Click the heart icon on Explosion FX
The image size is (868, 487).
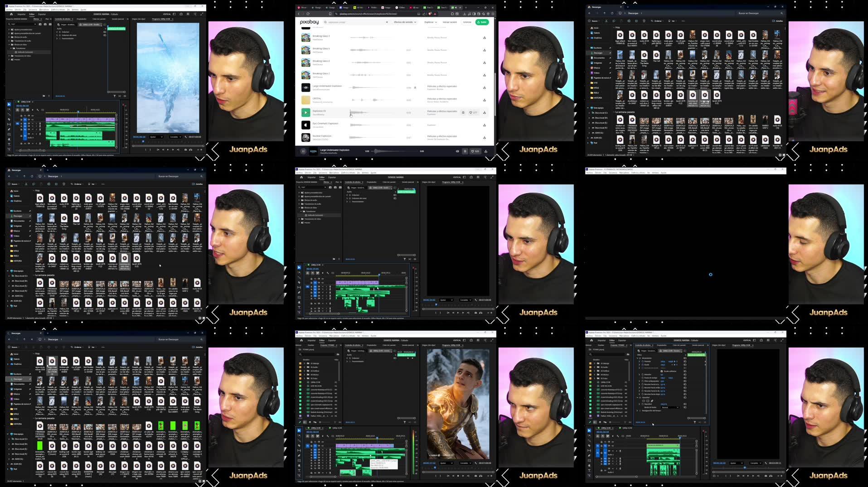470,112
